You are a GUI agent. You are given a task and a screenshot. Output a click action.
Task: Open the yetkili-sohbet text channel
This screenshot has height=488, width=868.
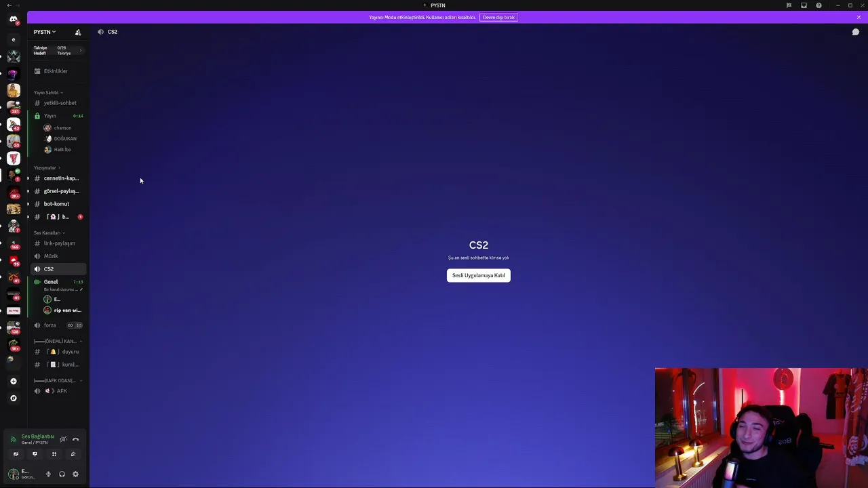coord(58,103)
